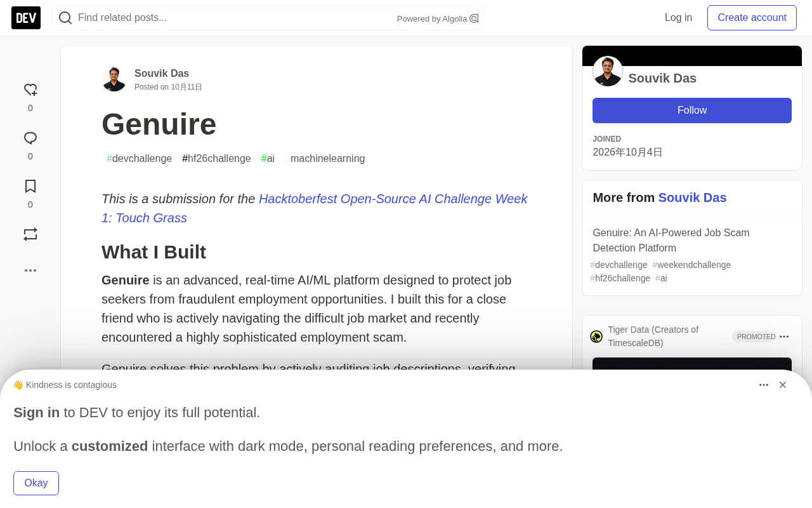Open the DEV logo home link
The height and width of the screenshot is (508, 812).
pos(26,18)
